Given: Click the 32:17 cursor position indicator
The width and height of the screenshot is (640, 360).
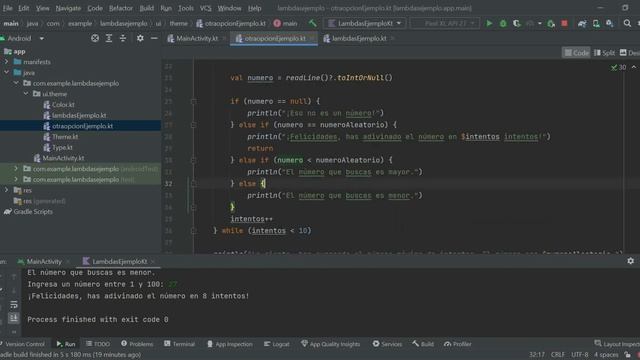Looking at the screenshot, I should (x=537, y=355).
